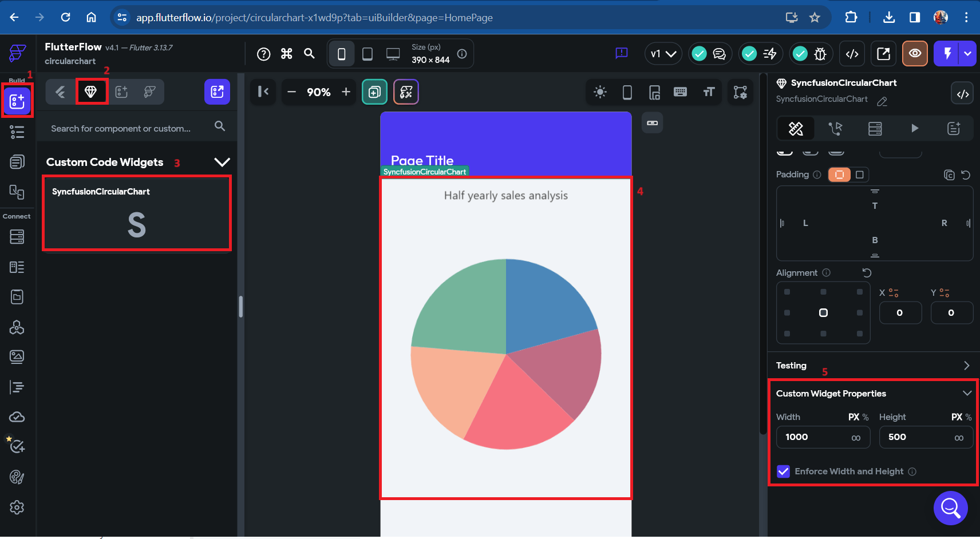The height and width of the screenshot is (539, 980).
Task: Open the floating help search button
Action: point(951,508)
